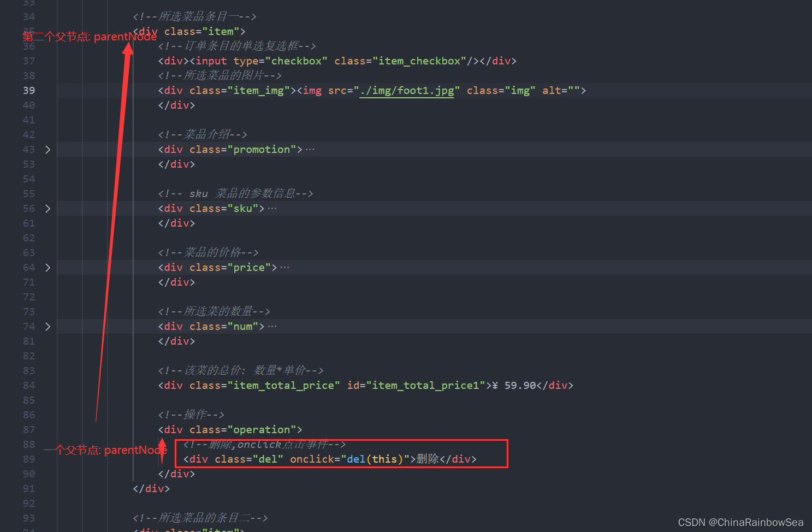This screenshot has height=532, width=812.
Task: Click comment 所选菜品的图片 on line 38
Action: click(x=220, y=76)
